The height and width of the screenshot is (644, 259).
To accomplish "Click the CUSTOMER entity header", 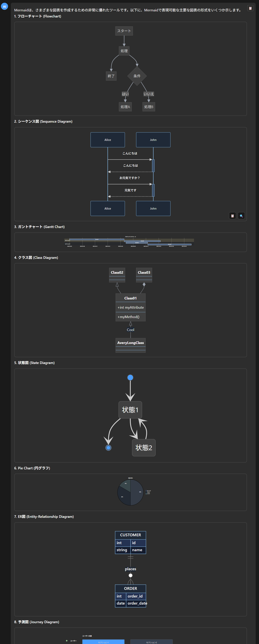I will tap(130, 535).
